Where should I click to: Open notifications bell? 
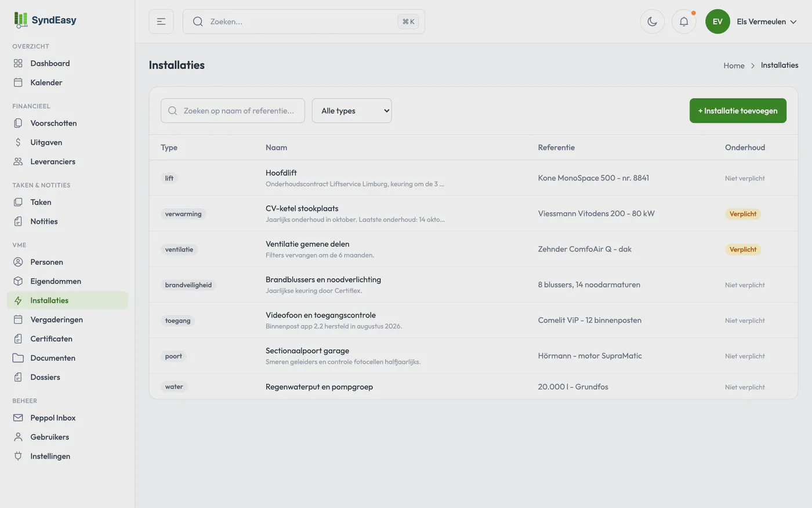tap(684, 21)
